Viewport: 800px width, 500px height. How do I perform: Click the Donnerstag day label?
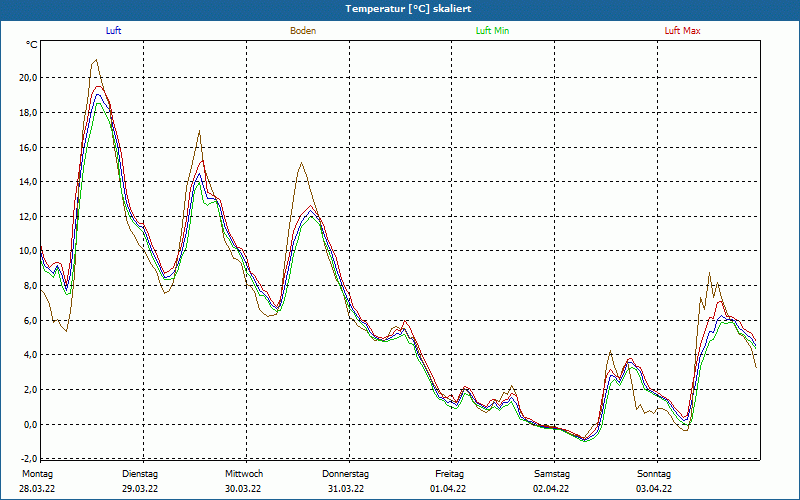(x=345, y=474)
